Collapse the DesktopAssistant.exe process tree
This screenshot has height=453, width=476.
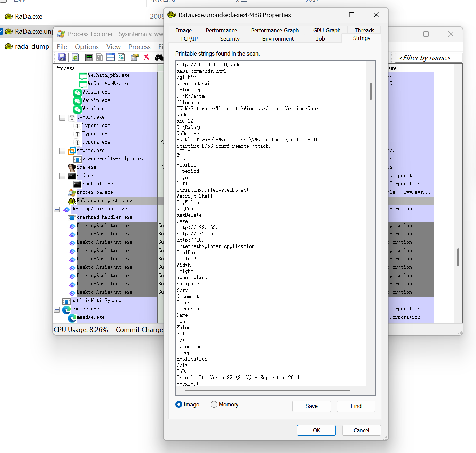57,209
